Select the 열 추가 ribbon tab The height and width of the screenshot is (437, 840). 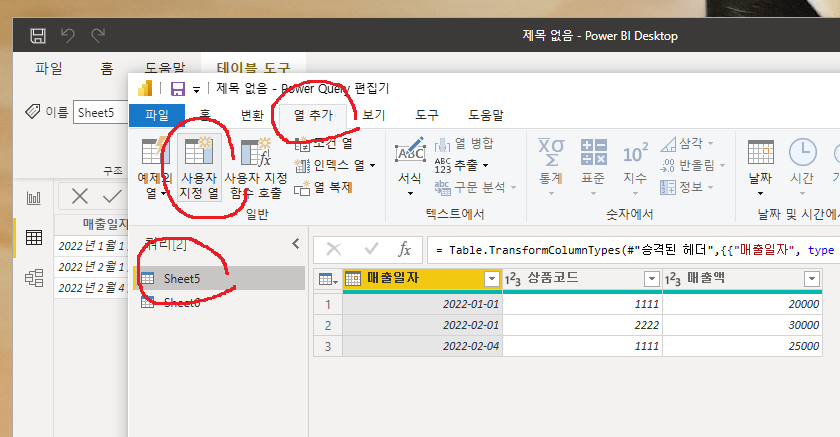313,115
